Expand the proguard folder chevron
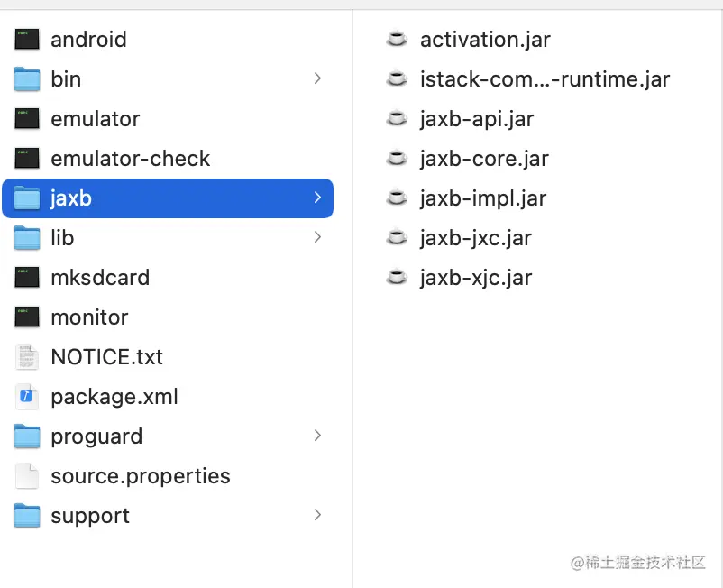This screenshot has width=723, height=588. [317, 436]
